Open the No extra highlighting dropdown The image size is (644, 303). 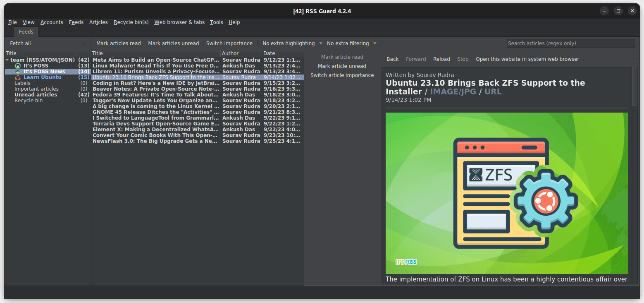tap(291, 43)
